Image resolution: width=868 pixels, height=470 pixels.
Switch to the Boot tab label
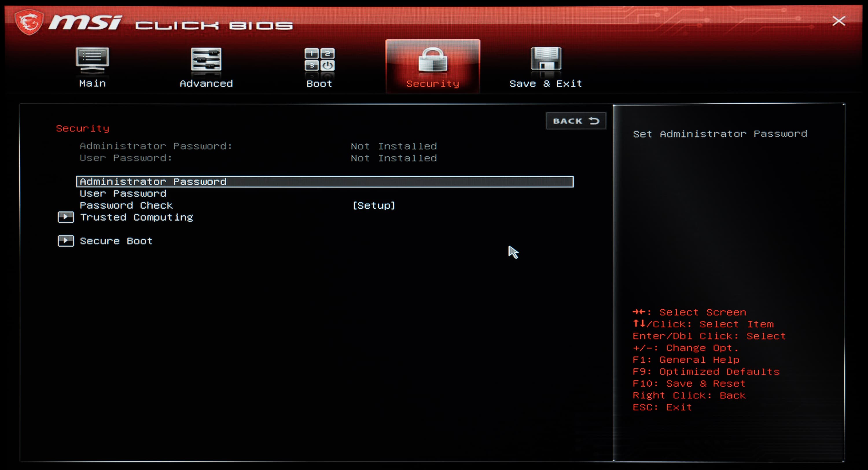point(319,84)
